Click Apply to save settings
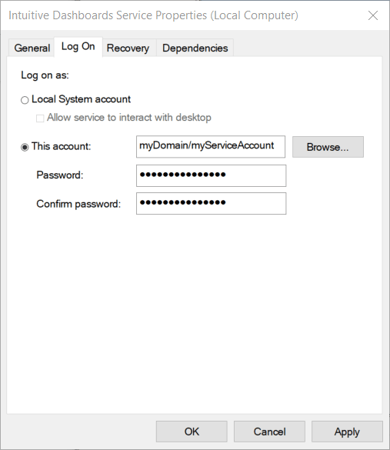The height and width of the screenshot is (450, 390). pyautogui.click(x=347, y=432)
